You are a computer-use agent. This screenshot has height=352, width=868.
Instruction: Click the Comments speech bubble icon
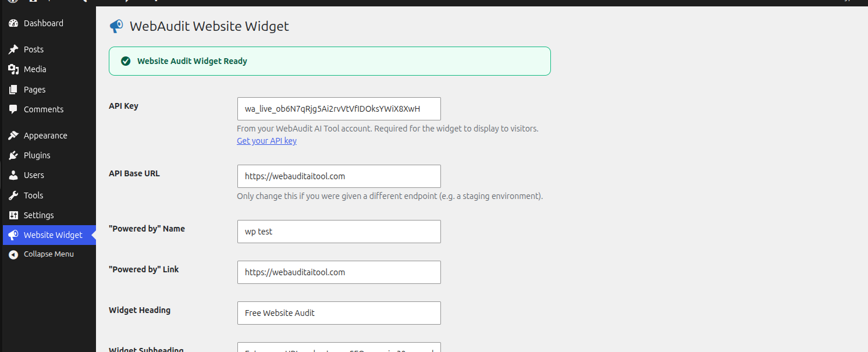13,109
